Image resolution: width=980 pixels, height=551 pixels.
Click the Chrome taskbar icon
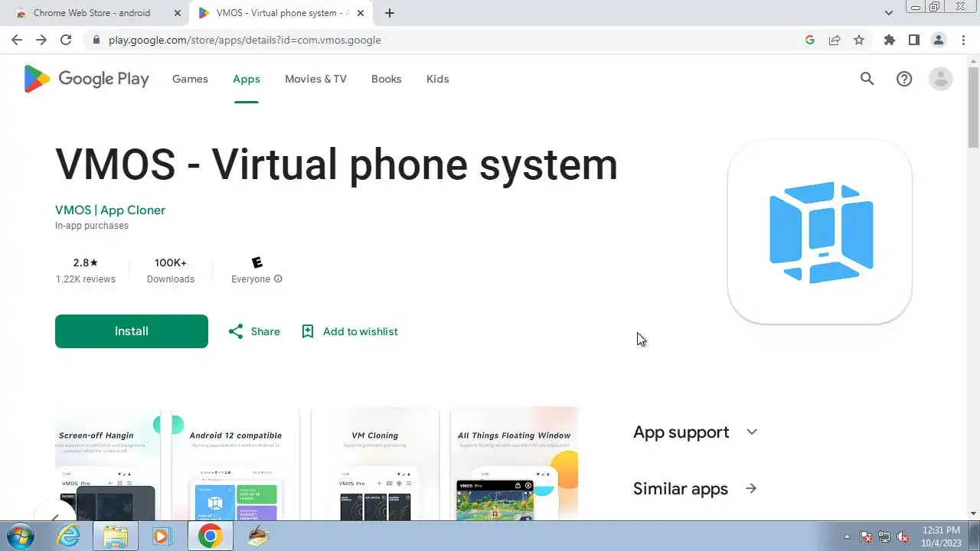coord(210,536)
